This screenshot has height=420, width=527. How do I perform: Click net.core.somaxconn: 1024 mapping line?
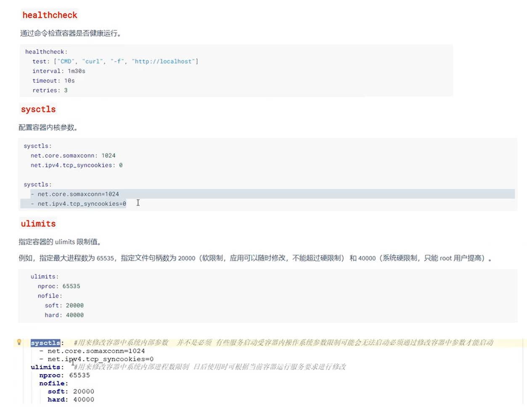pyautogui.click(x=73, y=156)
